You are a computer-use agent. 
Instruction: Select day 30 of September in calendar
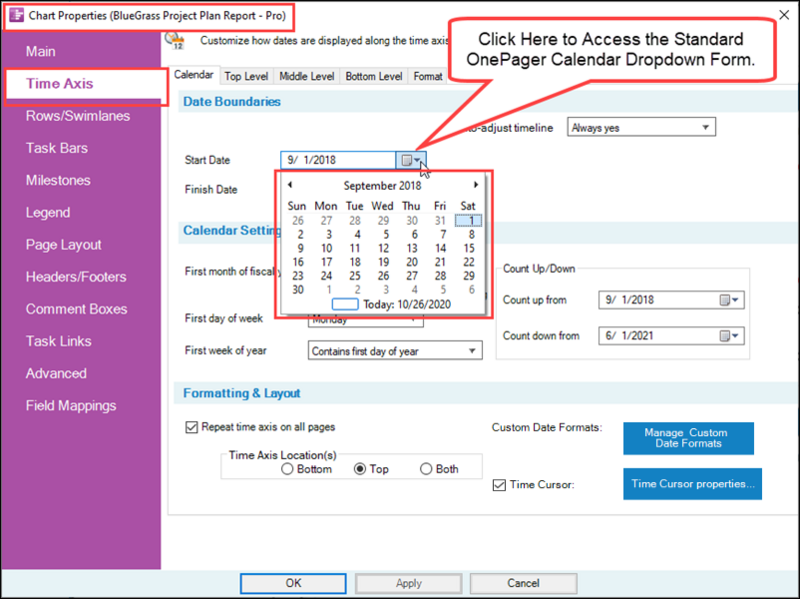298,290
